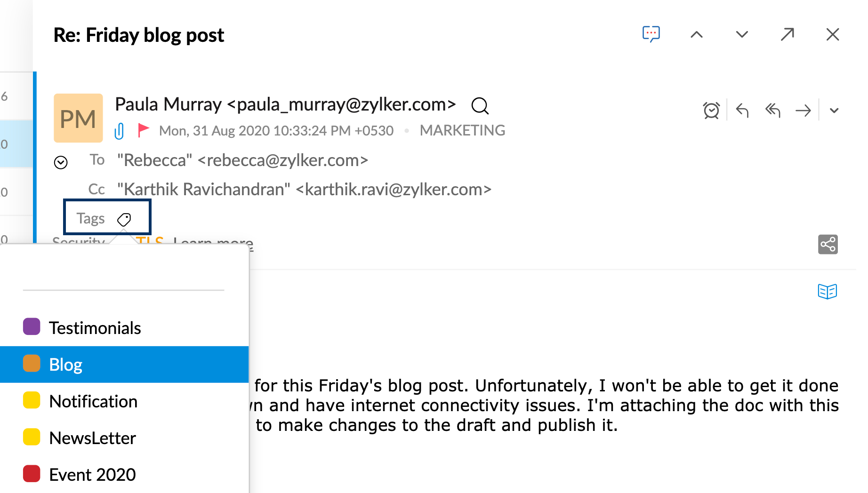
Task: Go to previous email with up arrow
Action: point(697,34)
